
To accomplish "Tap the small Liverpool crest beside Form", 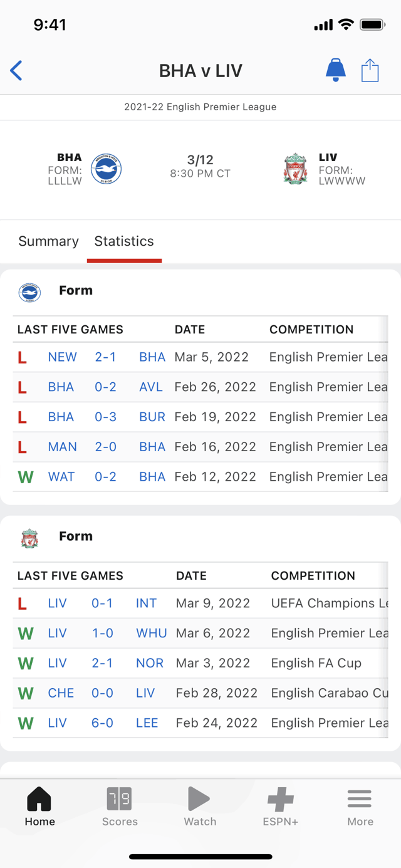I will 29,538.
